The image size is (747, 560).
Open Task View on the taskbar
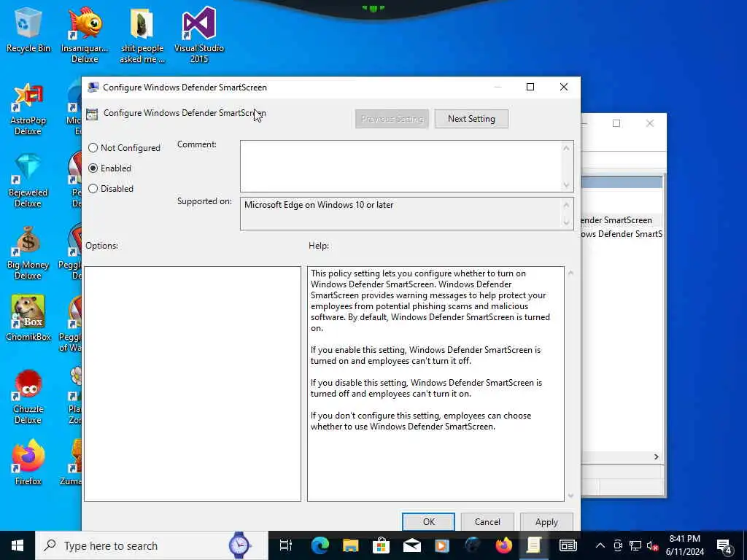286,545
